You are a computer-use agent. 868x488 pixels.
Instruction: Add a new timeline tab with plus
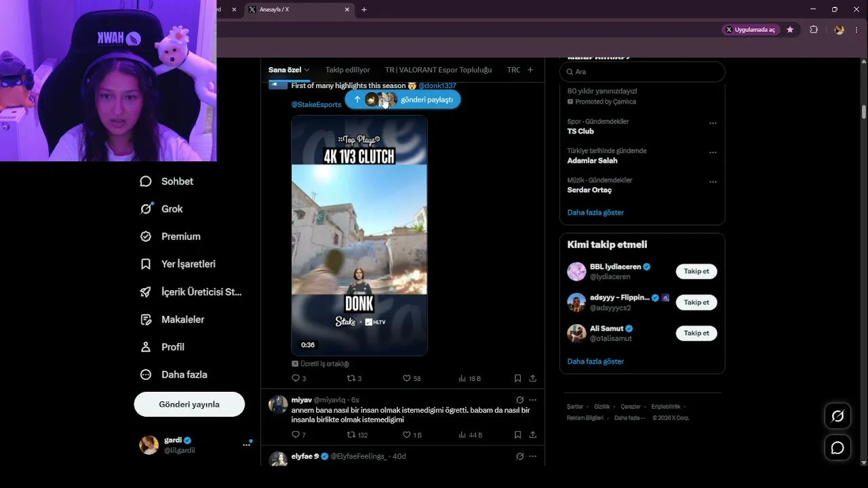pos(530,70)
